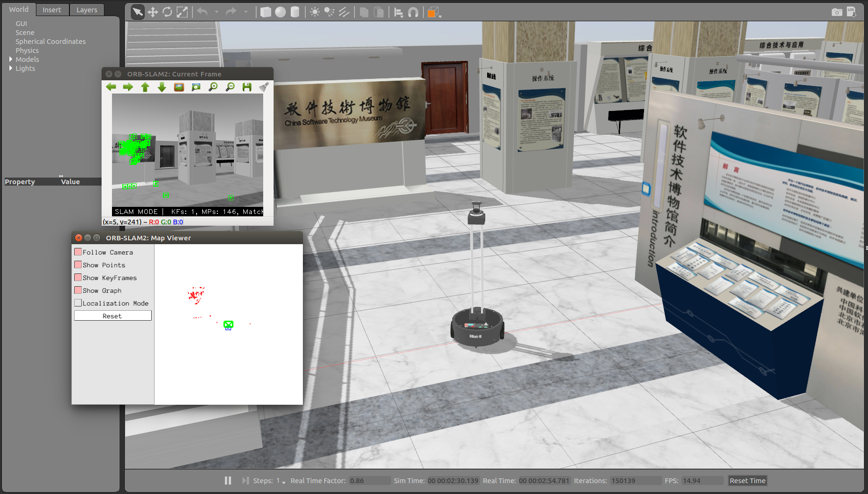Expand the Lights tree item
Viewport: 868px width, 494px height.
(11, 68)
